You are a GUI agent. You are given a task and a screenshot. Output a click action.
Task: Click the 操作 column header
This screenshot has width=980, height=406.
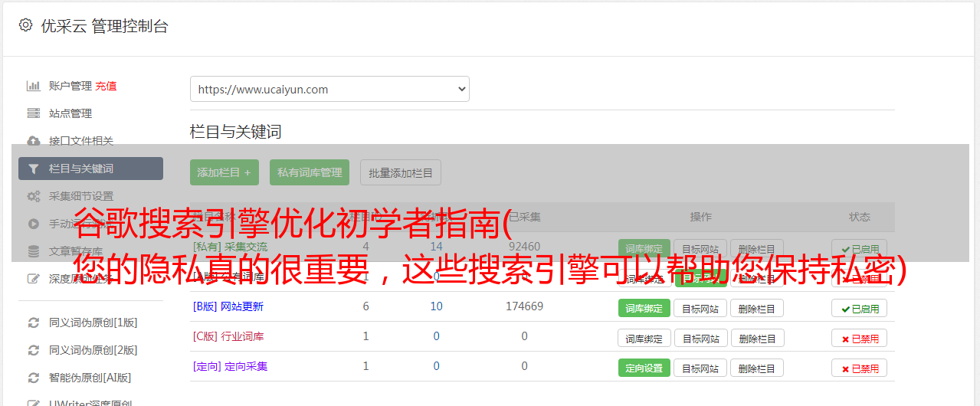point(700,217)
